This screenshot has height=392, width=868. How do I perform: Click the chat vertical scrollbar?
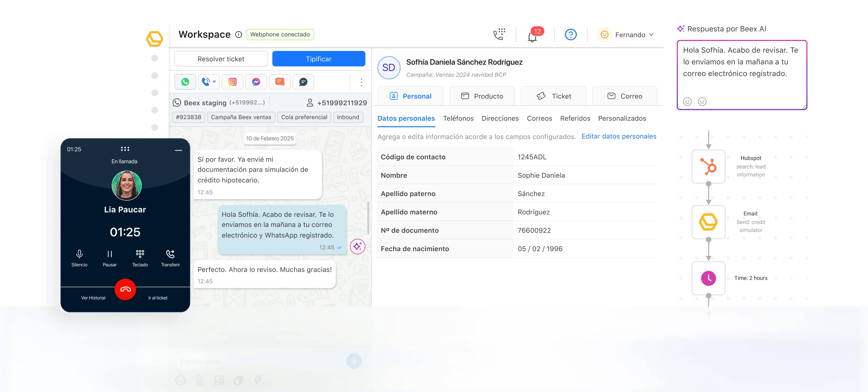(368, 218)
